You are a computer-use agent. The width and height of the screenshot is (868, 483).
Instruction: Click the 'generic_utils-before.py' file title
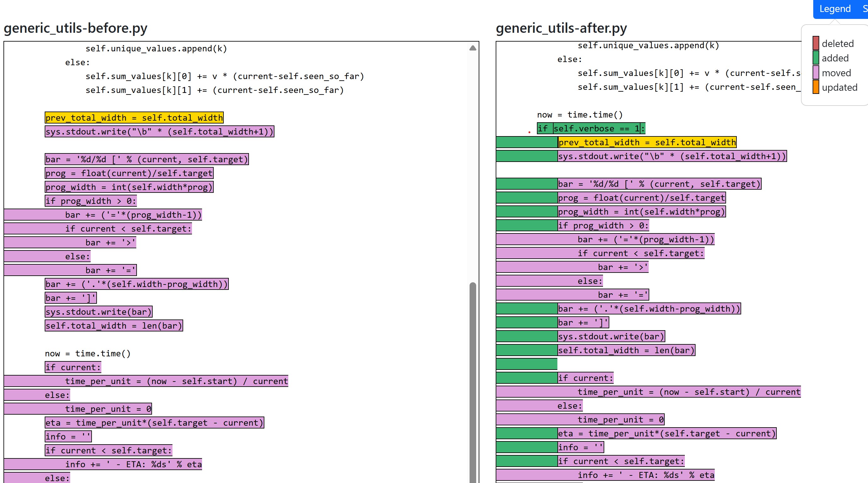[x=76, y=28]
